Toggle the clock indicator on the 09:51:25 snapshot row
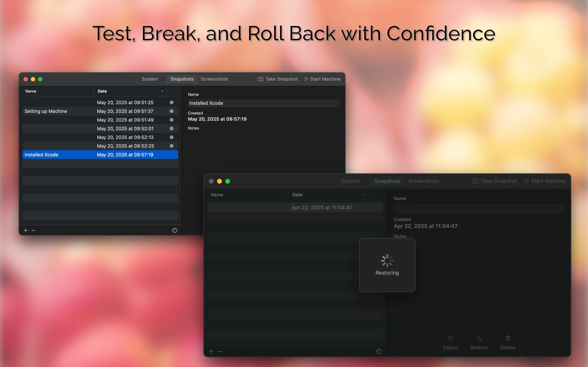Screen dimensions: 588x367 171,102
